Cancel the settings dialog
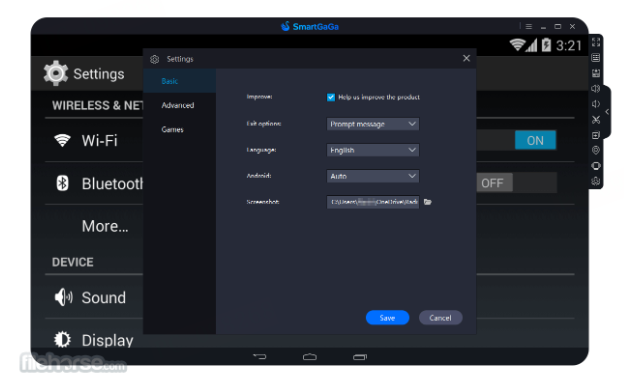This screenshot has width=624, height=385. pos(441,318)
